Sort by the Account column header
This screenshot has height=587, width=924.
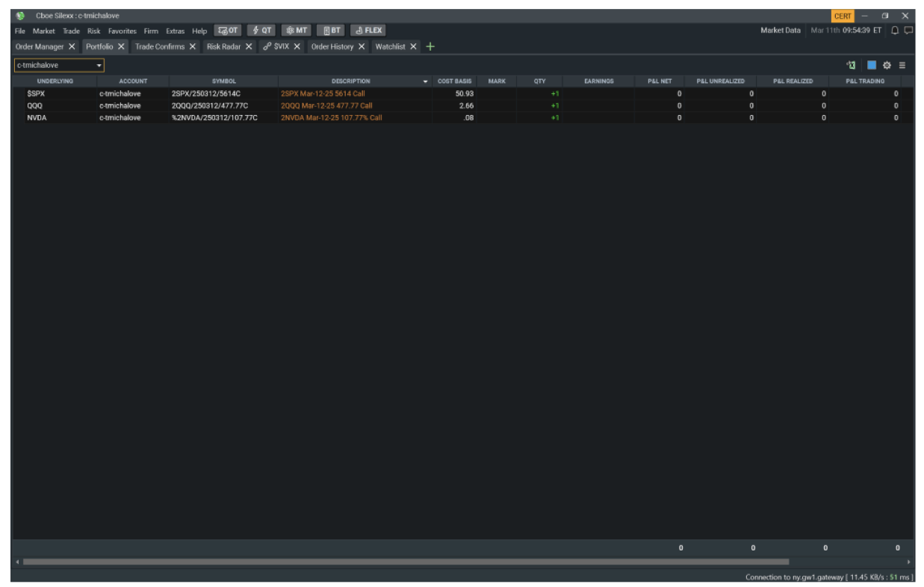click(x=133, y=81)
